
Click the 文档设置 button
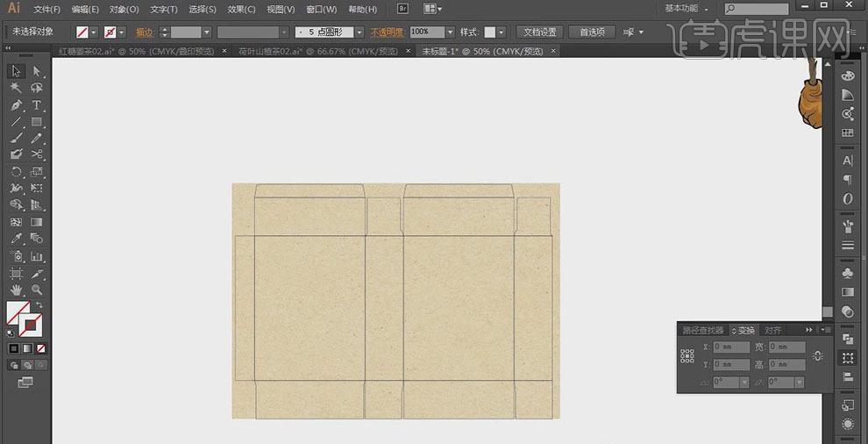[540, 32]
